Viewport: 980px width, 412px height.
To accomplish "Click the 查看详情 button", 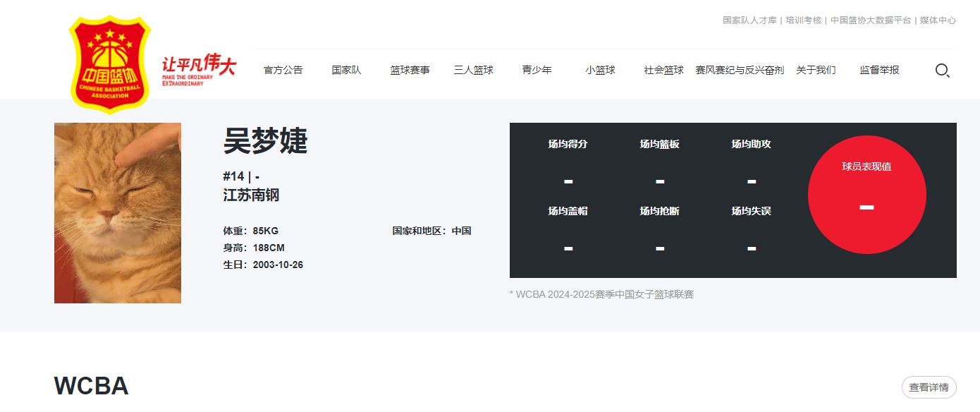I will click(929, 387).
